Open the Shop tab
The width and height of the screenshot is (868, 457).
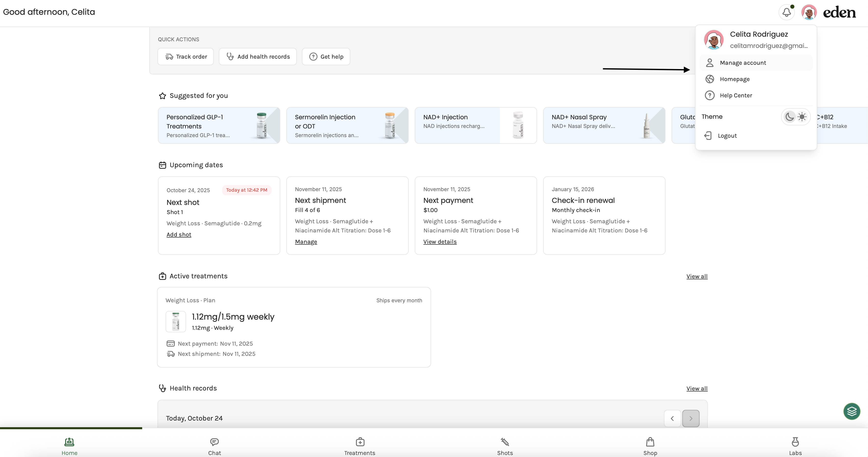650,446
